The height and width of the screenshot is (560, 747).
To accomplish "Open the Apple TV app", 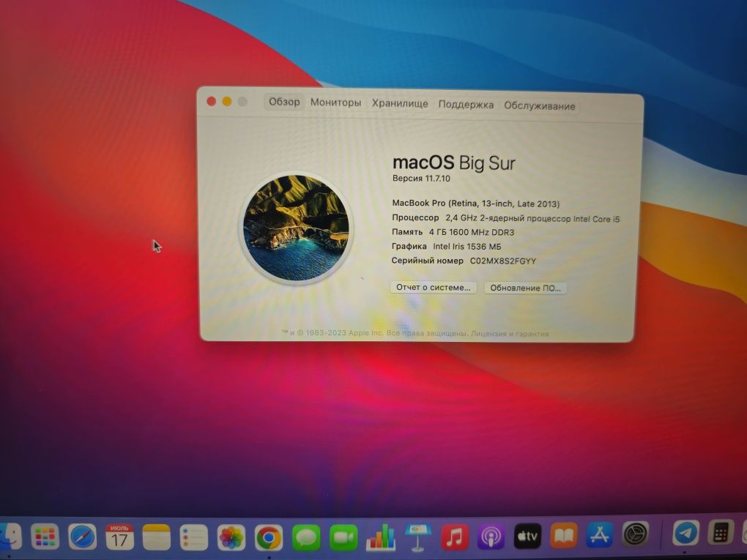I will coord(527,536).
